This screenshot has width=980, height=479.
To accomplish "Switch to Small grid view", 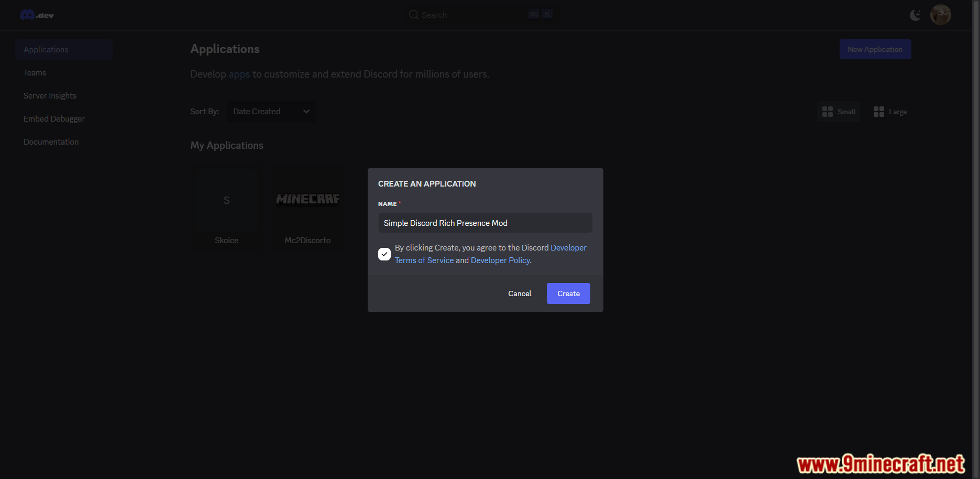I will tap(839, 112).
